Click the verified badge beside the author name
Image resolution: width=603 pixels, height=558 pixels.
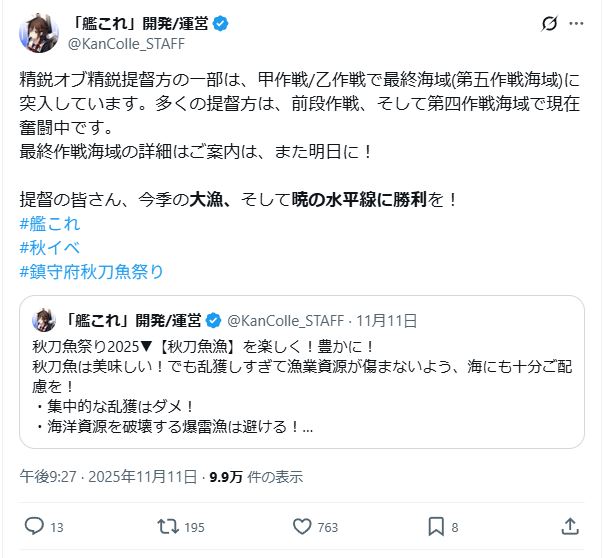[221, 24]
